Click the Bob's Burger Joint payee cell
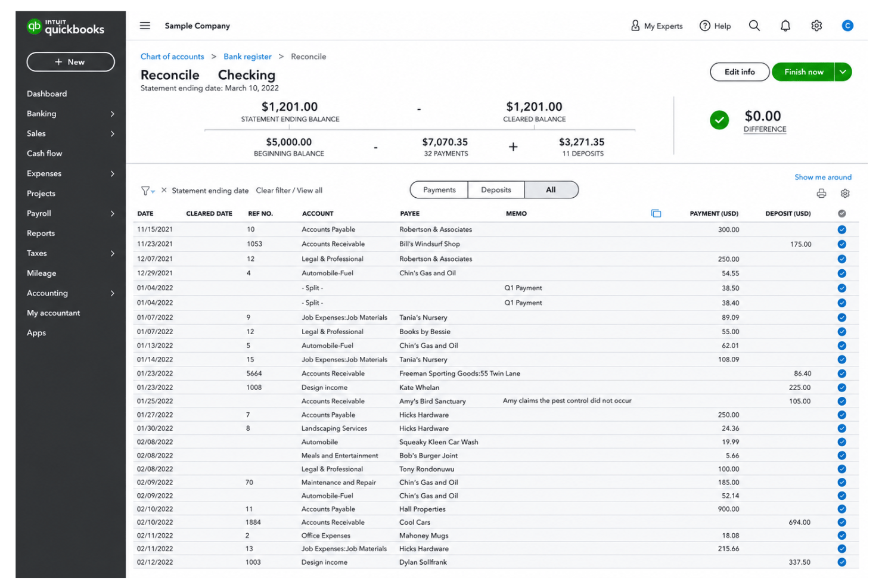 click(428, 456)
